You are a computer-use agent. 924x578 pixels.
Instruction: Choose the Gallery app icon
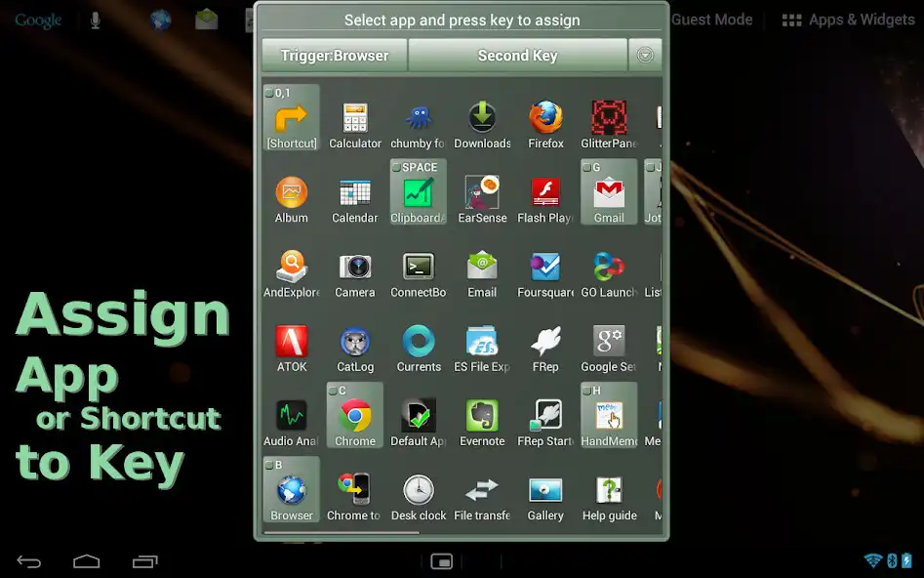pyautogui.click(x=545, y=491)
